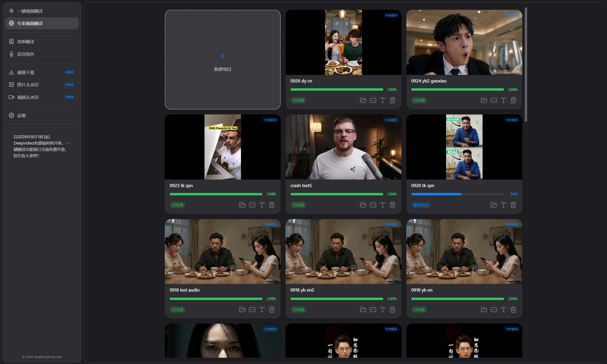Click text T icon on 0926 dy cn card
Image resolution: width=607 pixels, height=364 pixels.
tap(383, 100)
